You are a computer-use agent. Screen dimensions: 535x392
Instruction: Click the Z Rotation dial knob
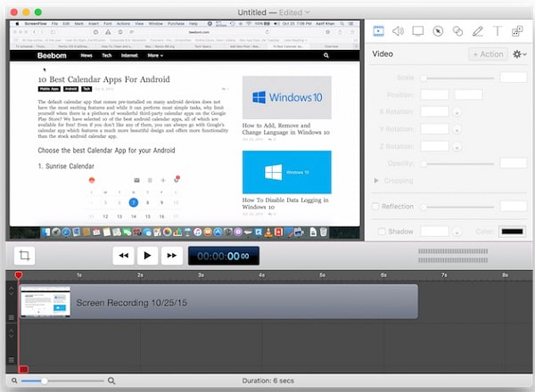[457, 147]
